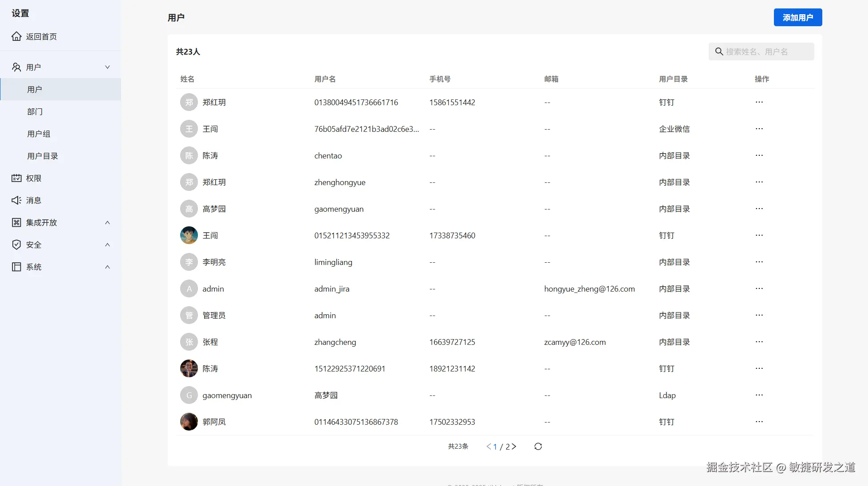
Task: Expand the 安全 sidebar section
Action: coord(107,245)
